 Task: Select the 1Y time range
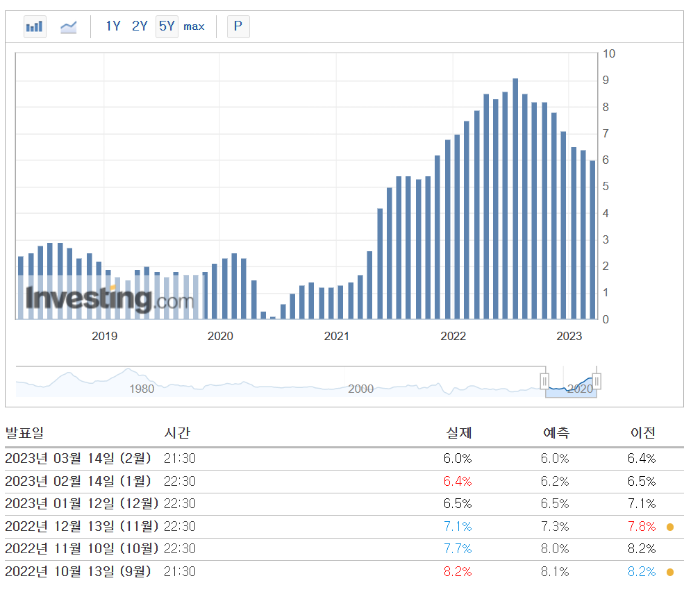click(x=113, y=26)
